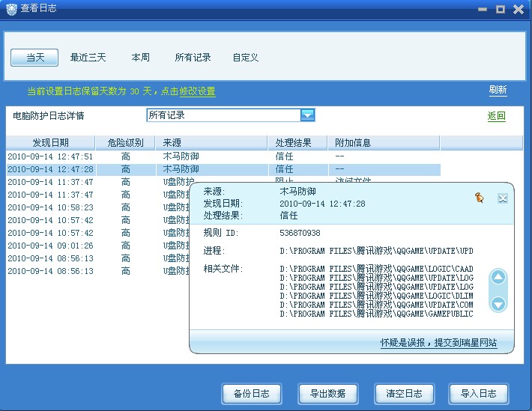This screenshot has width=532, height=411.
Task: Click the up arrow in related files list
Action: point(498,278)
